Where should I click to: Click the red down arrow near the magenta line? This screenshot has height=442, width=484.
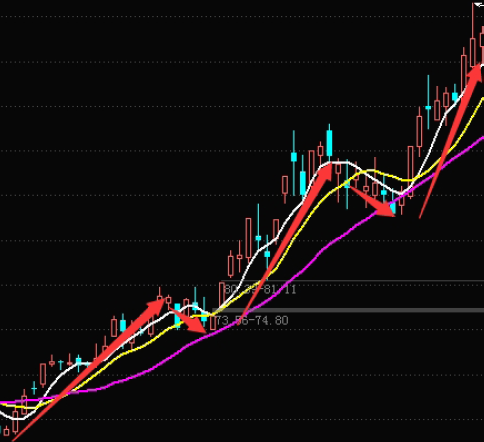tap(373, 202)
